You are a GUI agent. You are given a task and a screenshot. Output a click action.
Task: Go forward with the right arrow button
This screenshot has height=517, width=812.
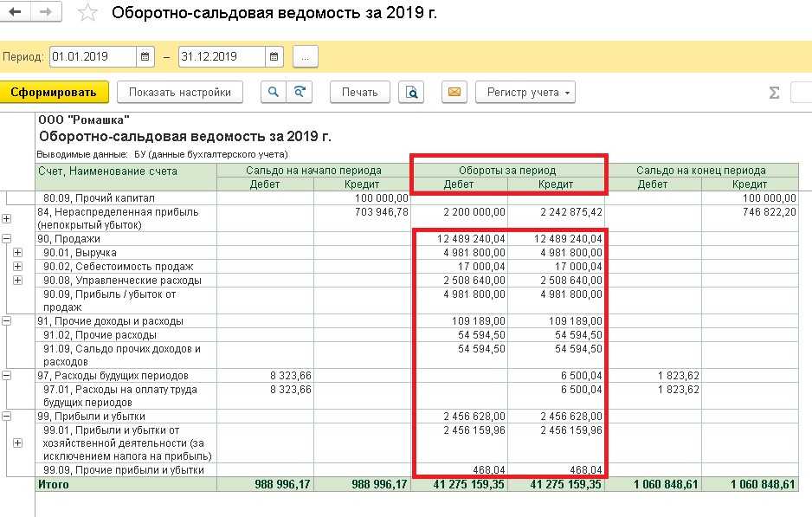[x=46, y=11]
